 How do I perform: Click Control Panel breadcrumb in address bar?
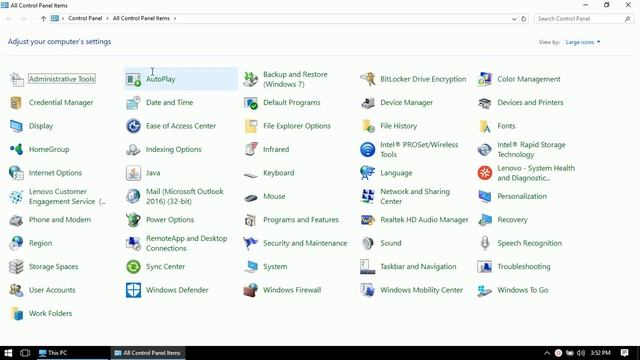(x=85, y=18)
